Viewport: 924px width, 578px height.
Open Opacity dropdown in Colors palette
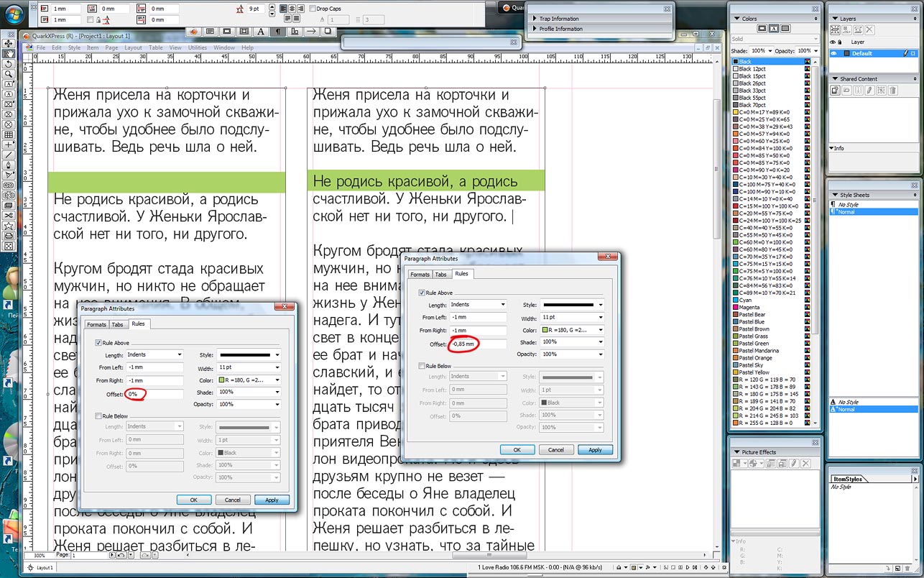tap(816, 51)
